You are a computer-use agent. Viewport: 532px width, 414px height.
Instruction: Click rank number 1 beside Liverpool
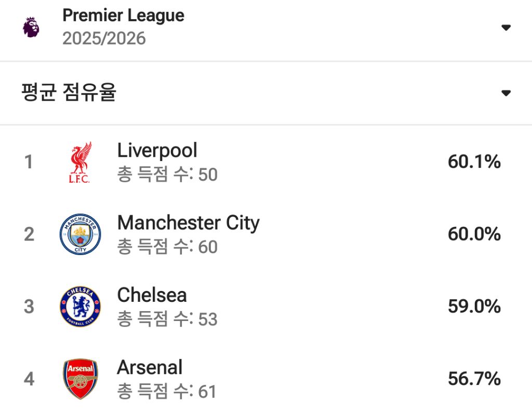pos(29,162)
